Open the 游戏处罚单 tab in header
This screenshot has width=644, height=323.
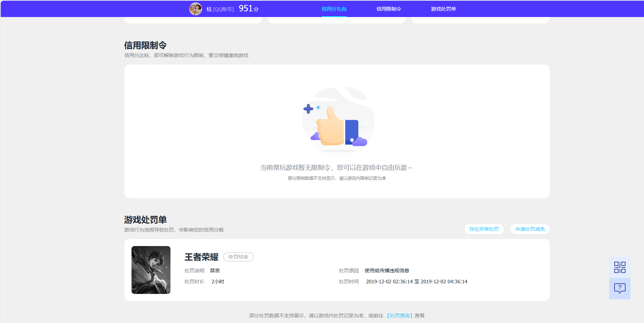[443, 9]
